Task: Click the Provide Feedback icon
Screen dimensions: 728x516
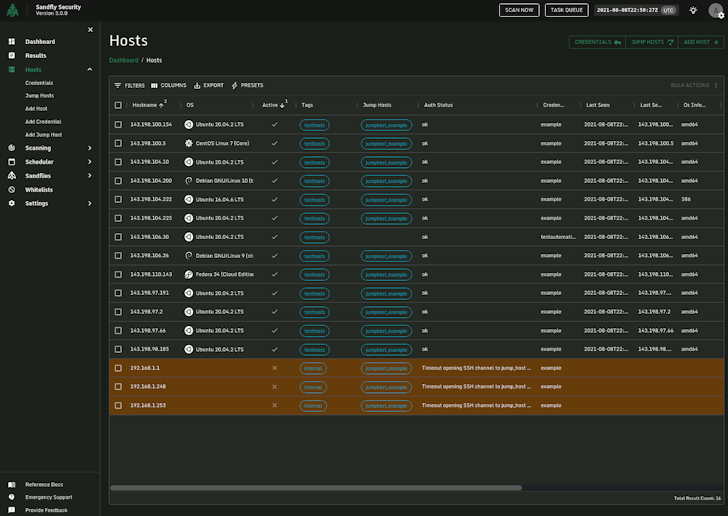Action: pyautogui.click(x=12, y=510)
